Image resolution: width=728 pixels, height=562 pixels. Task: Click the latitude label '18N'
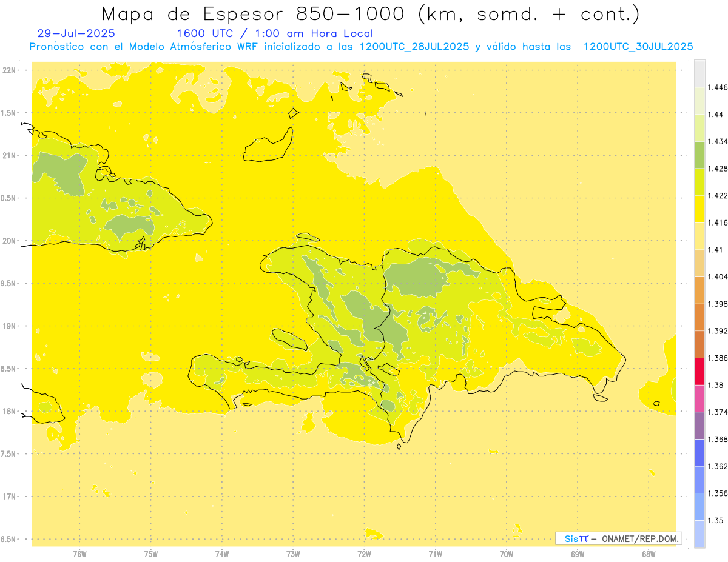(x=9, y=411)
